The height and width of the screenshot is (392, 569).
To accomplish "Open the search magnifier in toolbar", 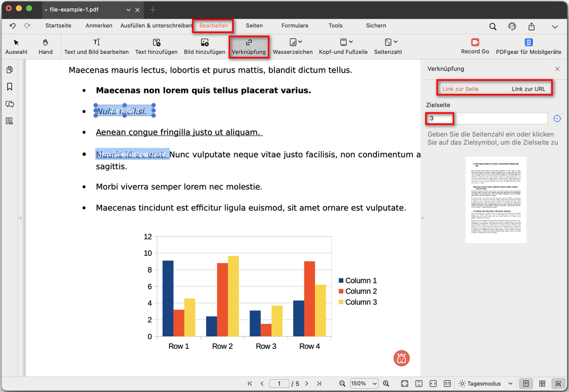I will point(493,26).
